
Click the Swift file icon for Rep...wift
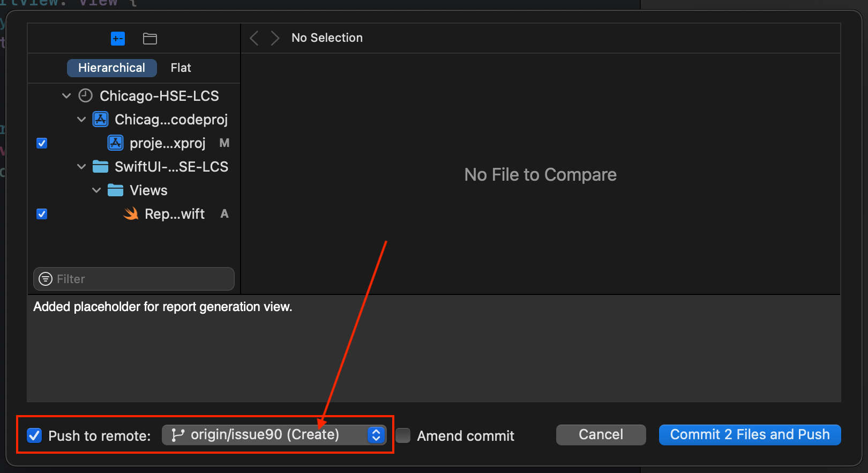pyautogui.click(x=131, y=214)
